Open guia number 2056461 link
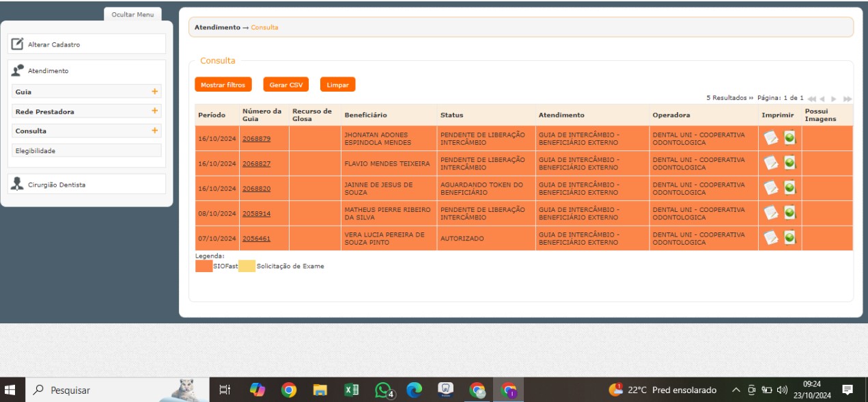This screenshot has height=402, width=868. point(256,239)
